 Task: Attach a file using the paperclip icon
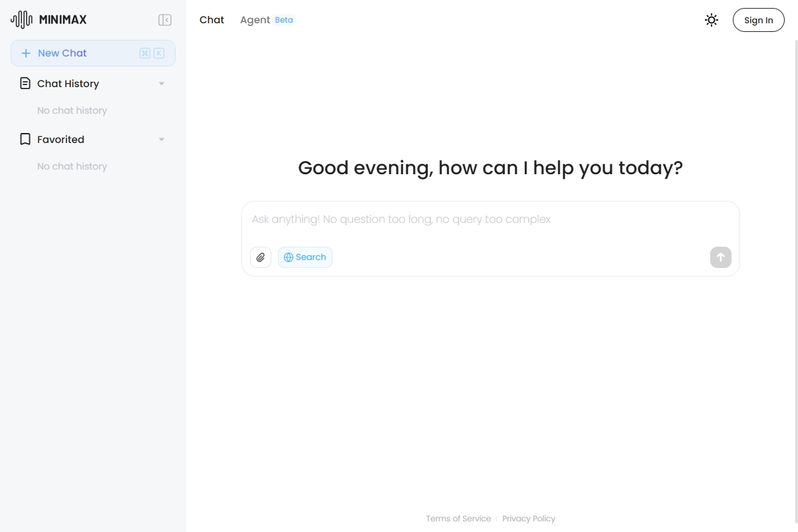click(x=261, y=257)
